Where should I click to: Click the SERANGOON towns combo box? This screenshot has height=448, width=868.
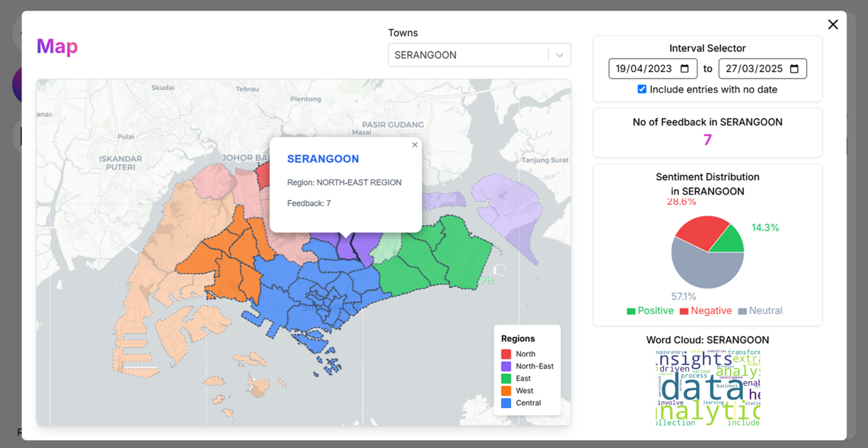coord(468,55)
